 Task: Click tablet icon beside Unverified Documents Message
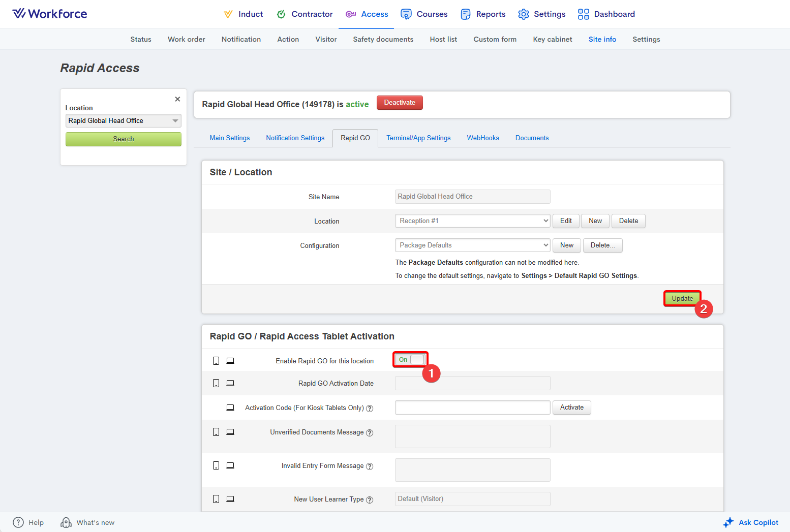click(216, 432)
